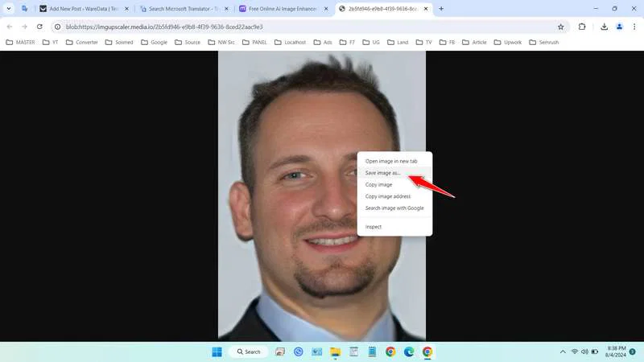Go back to previous page
The image size is (644, 362).
[x=10, y=27]
